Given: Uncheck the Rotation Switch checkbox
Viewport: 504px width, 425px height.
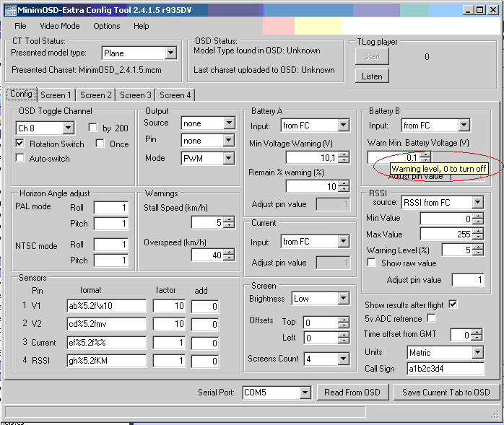Looking at the screenshot, I should pos(20,144).
